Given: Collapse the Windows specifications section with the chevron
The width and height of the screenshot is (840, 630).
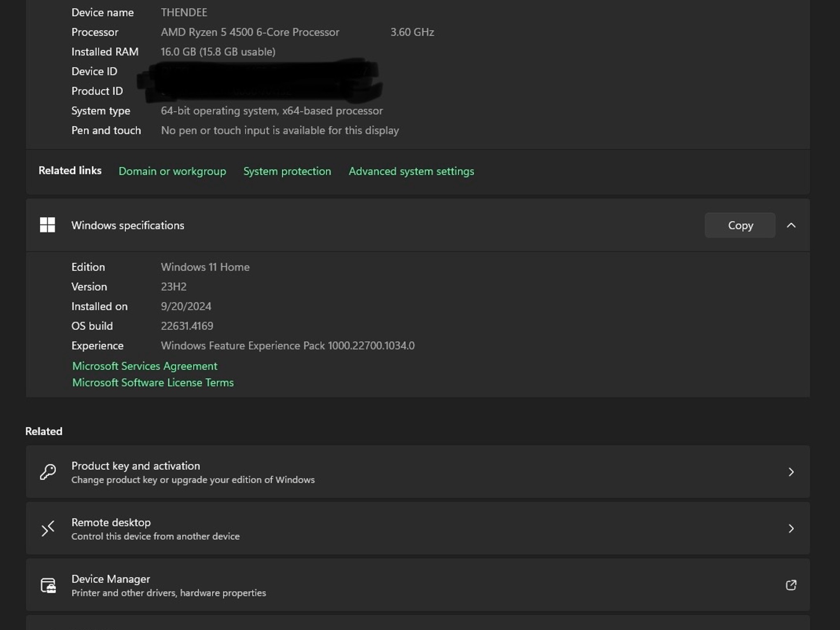Looking at the screenshot, I should tap(791, 225).
